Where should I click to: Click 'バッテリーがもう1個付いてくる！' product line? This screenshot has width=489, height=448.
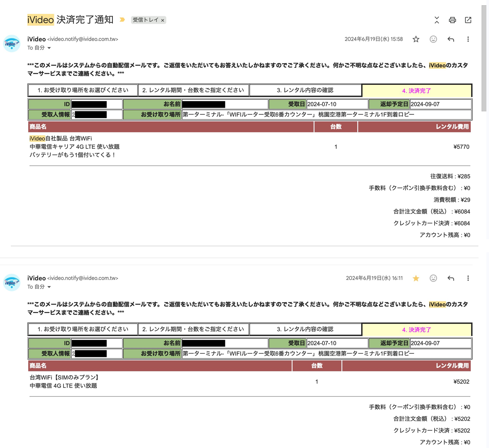point(73,155)
